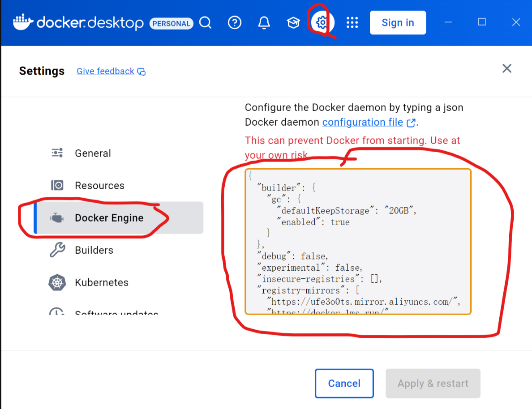The image size is (532, 409).
Task: Click the Builders wrench icon
Action: (x=57, y=250)
